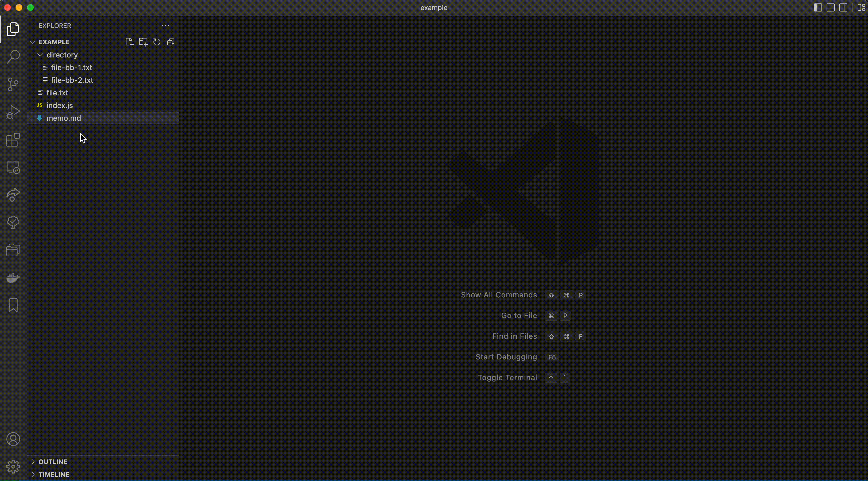Viewport: 868px width, 481px height.
Task: Click Collapse Folders in Explorer button
Action: [x=171, y=41]
